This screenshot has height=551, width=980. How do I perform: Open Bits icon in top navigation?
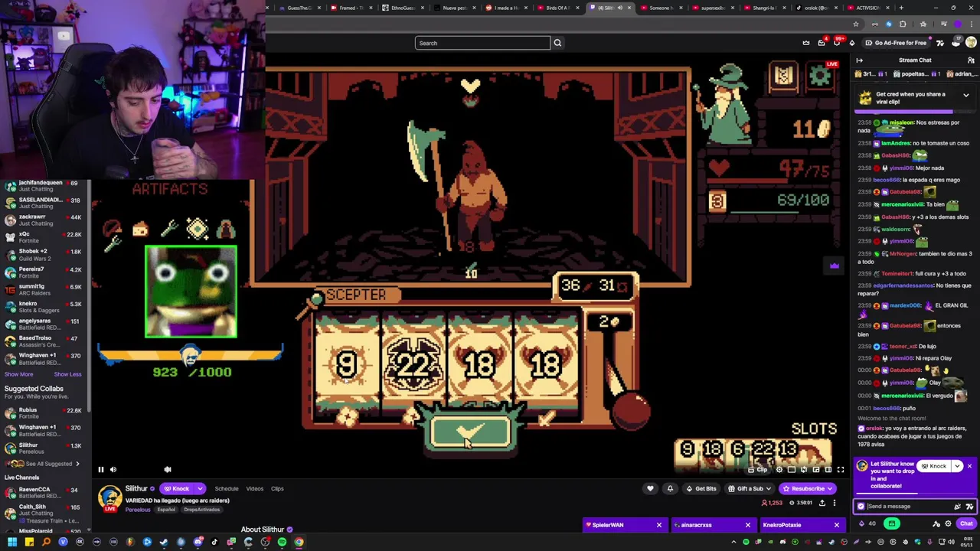click(x=852, y=43)
